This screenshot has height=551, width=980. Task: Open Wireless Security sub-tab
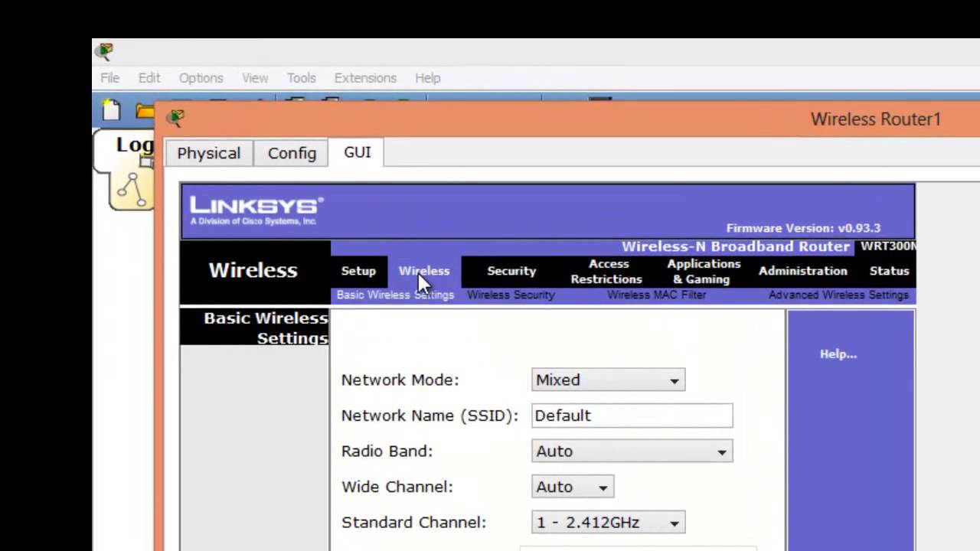click(511, 295)
